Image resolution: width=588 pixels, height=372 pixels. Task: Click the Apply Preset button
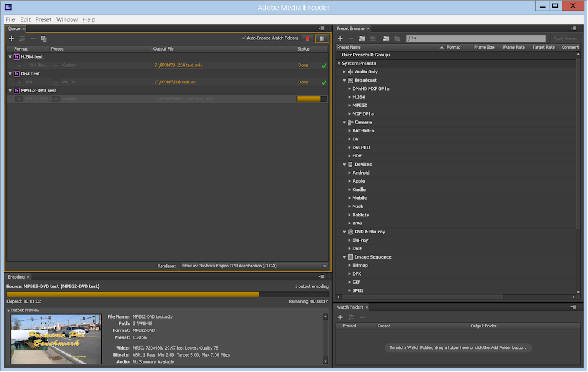(x=565, y=39)
